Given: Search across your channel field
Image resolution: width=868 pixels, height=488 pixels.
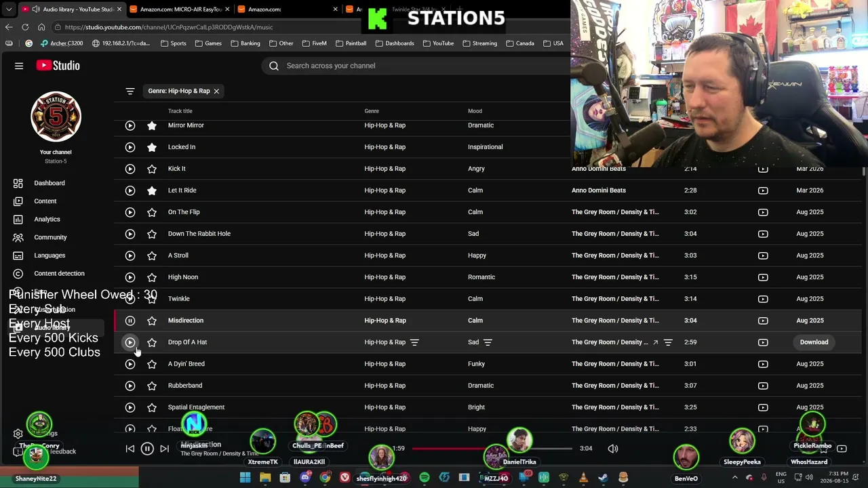Looking at the screenshot, I should [x=417, y=66].
